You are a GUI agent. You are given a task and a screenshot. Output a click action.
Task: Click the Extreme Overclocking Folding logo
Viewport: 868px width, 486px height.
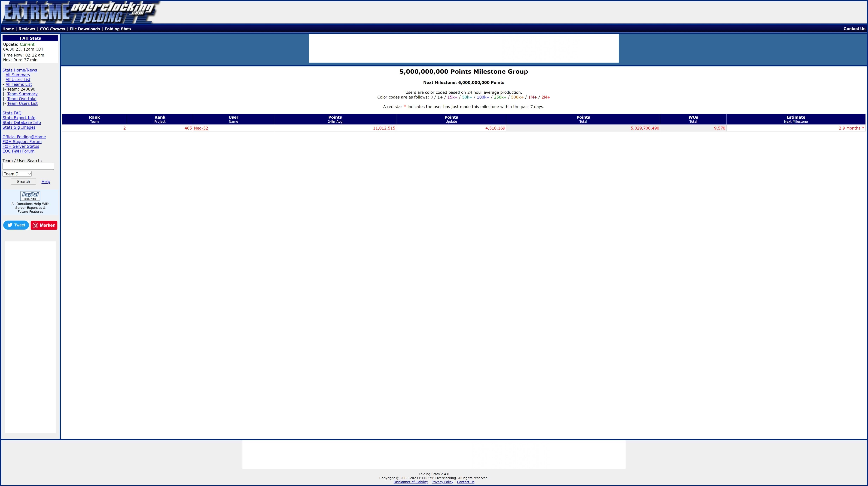point(81,13)
